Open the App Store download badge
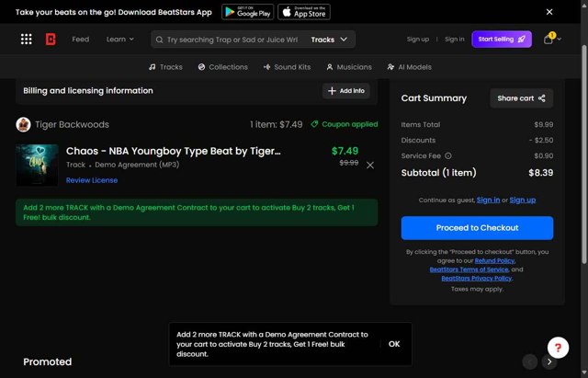The height and width of the screenshot is (378, 588). pos(304,12)
